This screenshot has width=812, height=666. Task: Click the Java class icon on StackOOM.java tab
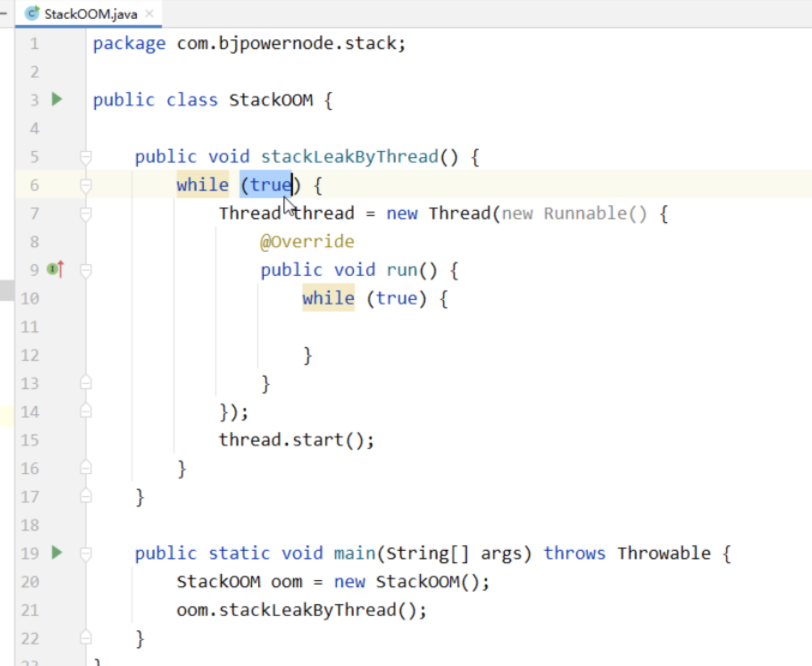(x=32, y=13)
